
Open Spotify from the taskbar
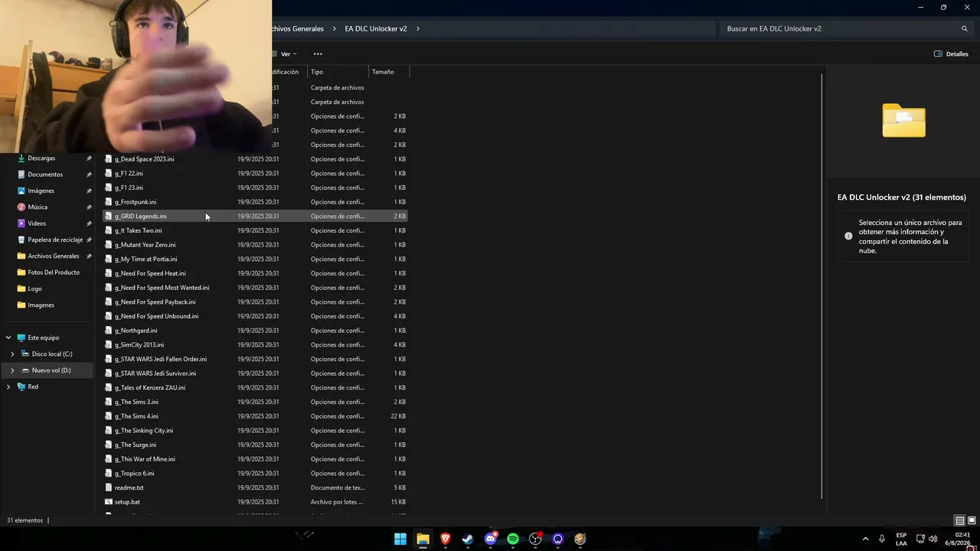click(x=513, y=539)
